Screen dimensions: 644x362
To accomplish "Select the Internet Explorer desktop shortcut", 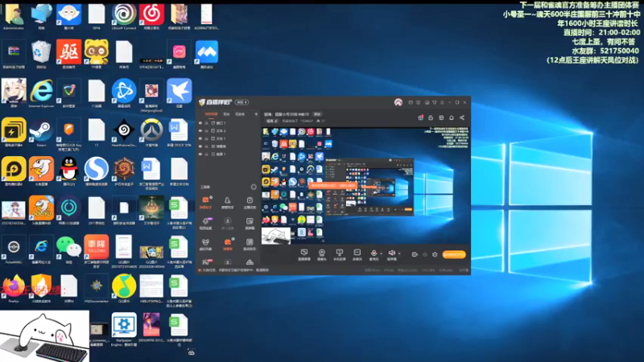I will [x=41, y=93].
